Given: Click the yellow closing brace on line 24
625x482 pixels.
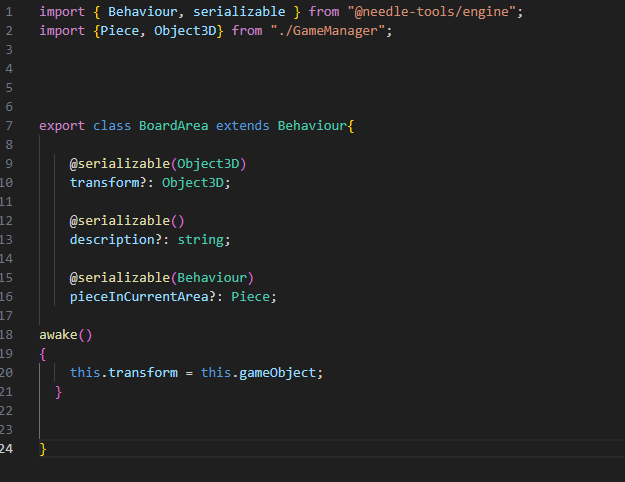Looking at the screenshot, I should (x=43, y=449).
